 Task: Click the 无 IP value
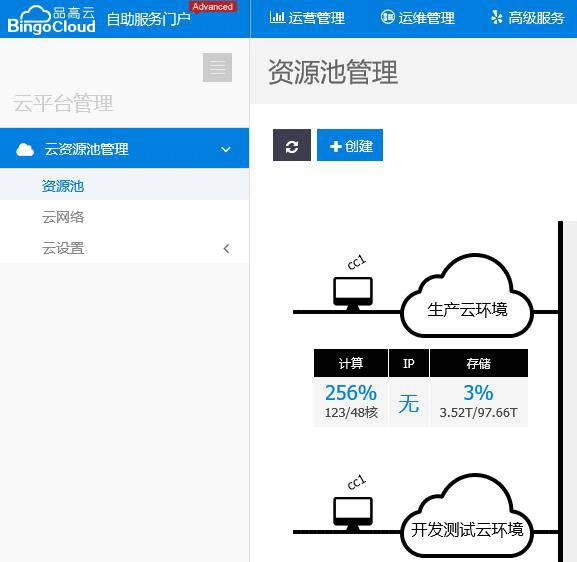click(409, 403)
